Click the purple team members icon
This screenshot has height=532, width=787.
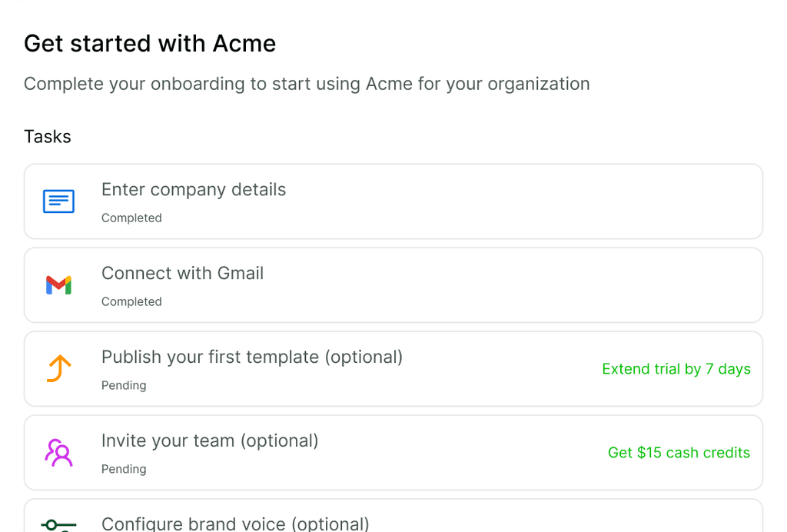(58, 453)
